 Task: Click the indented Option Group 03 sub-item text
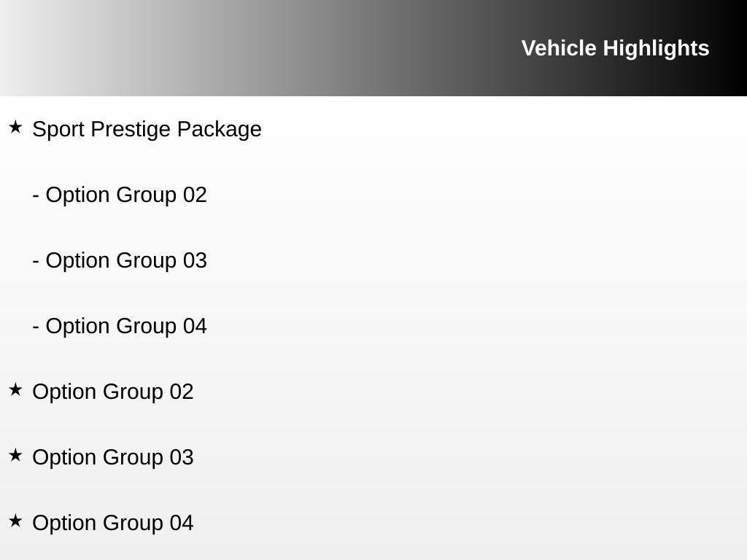[126, 260]
